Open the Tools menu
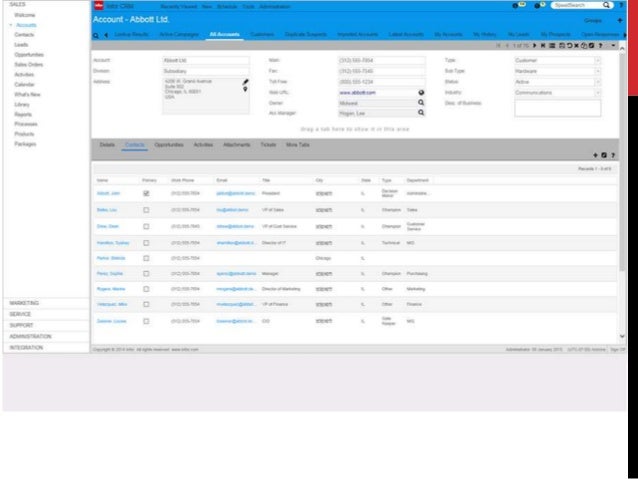This screenshot has height=479, width=638. click(248, 7)
